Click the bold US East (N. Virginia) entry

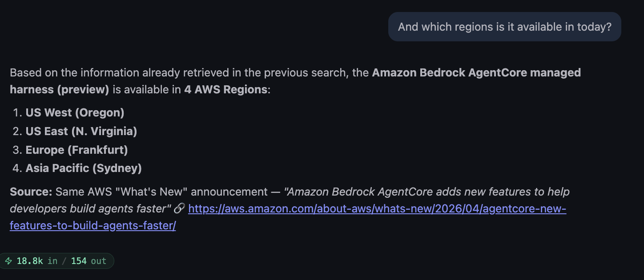[x=81, y=131]
